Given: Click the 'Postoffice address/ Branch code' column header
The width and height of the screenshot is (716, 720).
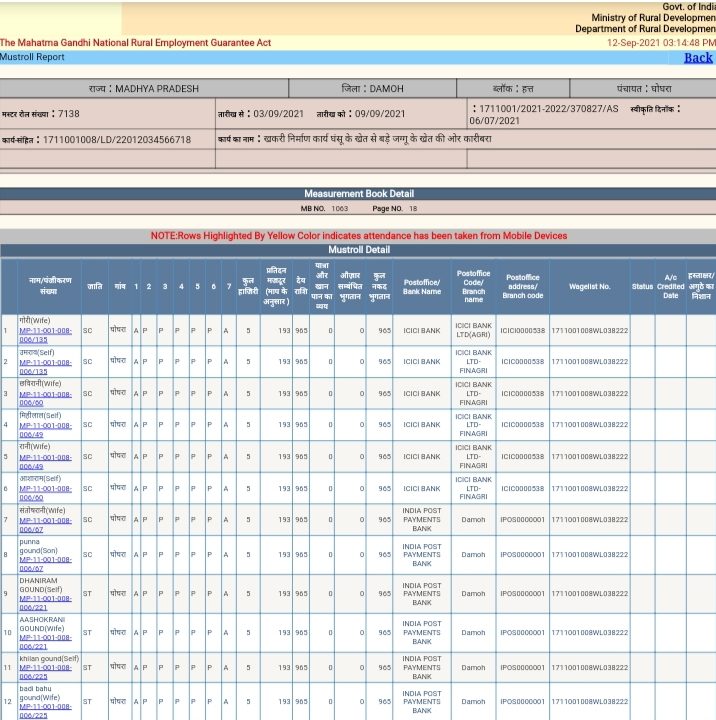Looking at the screenshot, I should [522, 286].
